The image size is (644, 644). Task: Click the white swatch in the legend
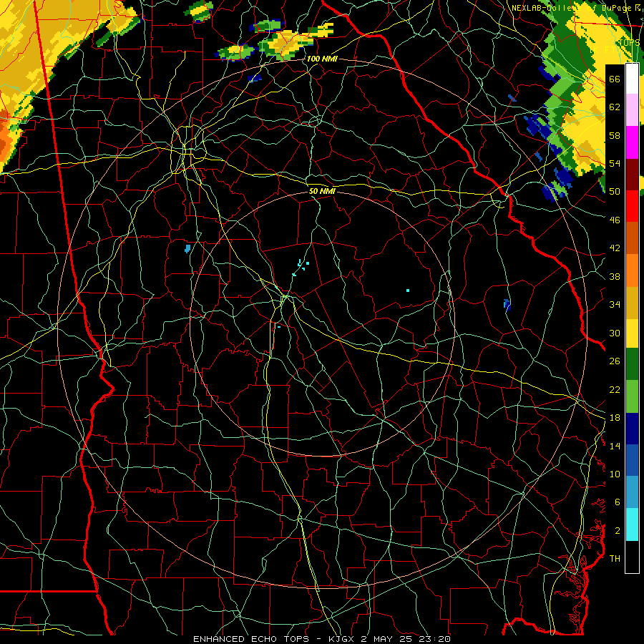pyautogui.click(x=632, y=79)
